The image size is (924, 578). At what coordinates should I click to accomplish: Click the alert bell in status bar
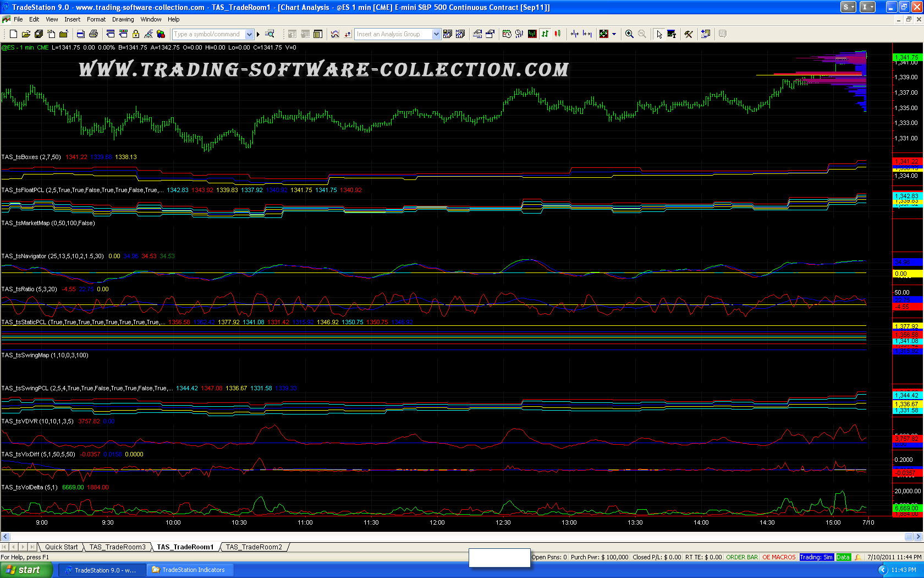[857, 557]
